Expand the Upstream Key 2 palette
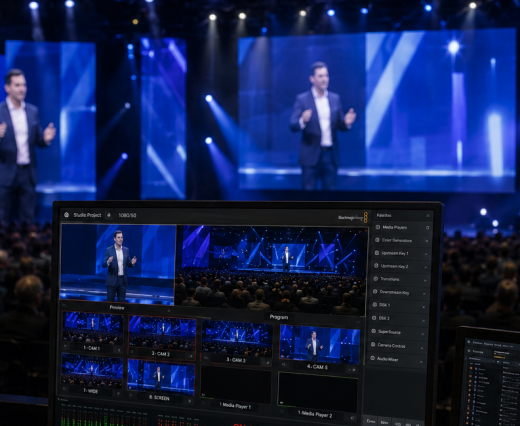520x426 pixels. tap(426, 267)
